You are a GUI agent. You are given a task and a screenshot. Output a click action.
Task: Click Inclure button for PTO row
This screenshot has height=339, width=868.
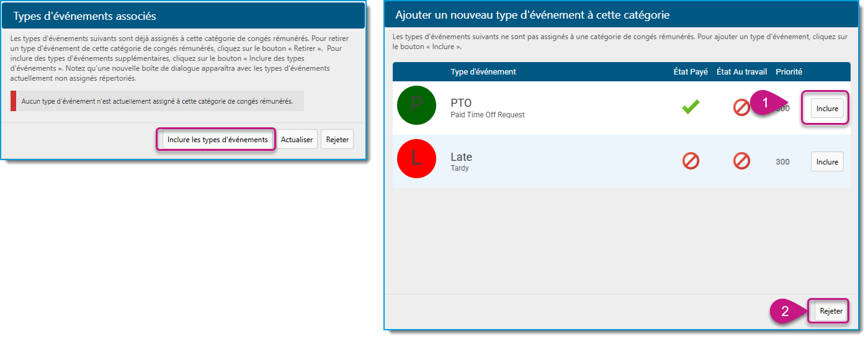pyautogui.click(x=827, y=109)
